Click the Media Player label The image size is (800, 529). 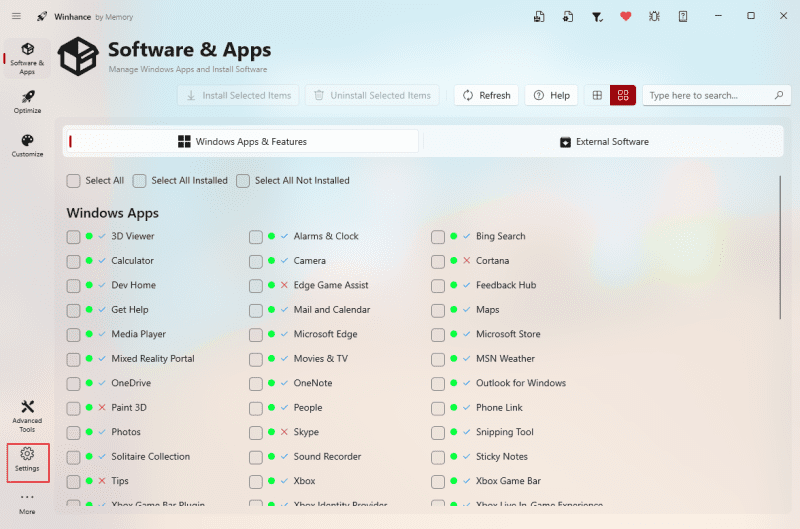click(x=138, y=334)
